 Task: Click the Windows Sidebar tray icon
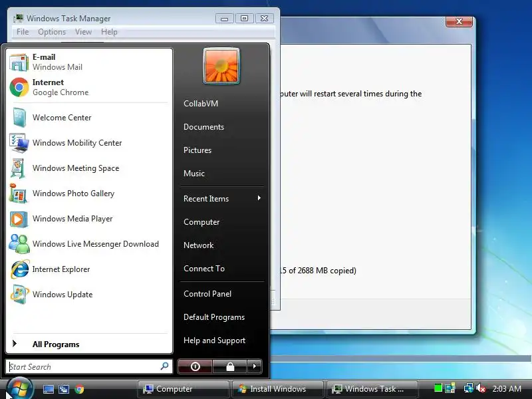coord(450,388)
